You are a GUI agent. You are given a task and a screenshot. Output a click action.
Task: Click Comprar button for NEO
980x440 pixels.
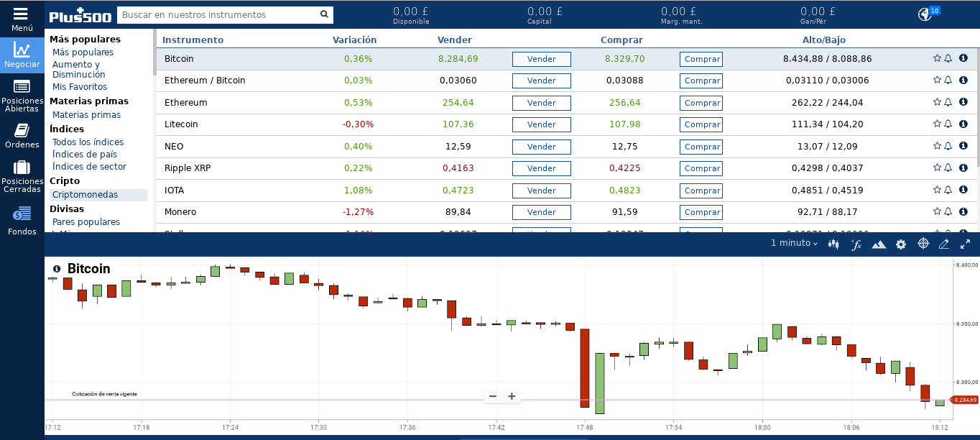coord(701,147)
